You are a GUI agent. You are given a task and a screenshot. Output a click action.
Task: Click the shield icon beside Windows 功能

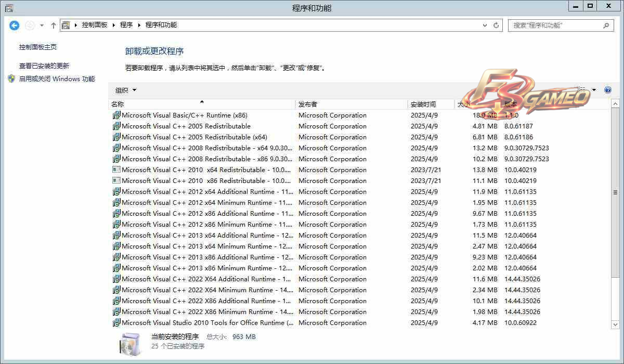(x=11, y=79)
